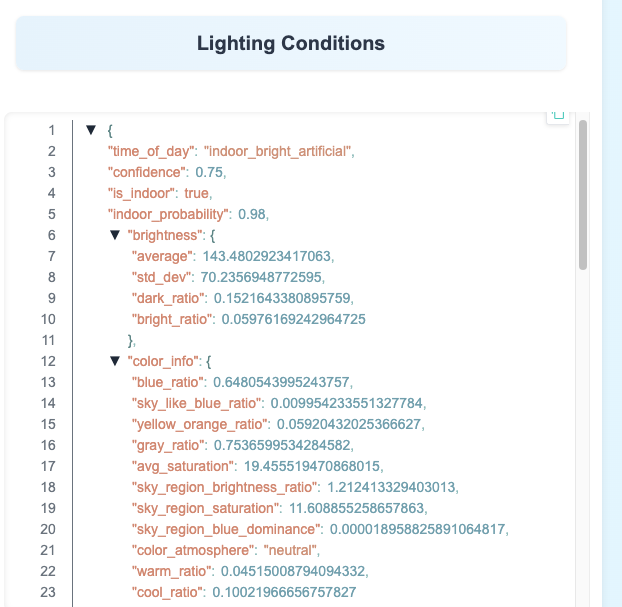Image resolution: width=622 pixels, height=607 pixels.
Task: Click the copy JSON icon
Action: (x=558, y=115)
